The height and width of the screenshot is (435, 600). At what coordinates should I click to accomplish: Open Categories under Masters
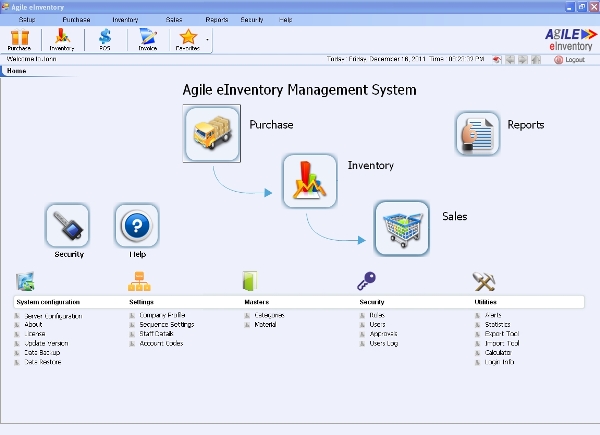click(269, 315)
